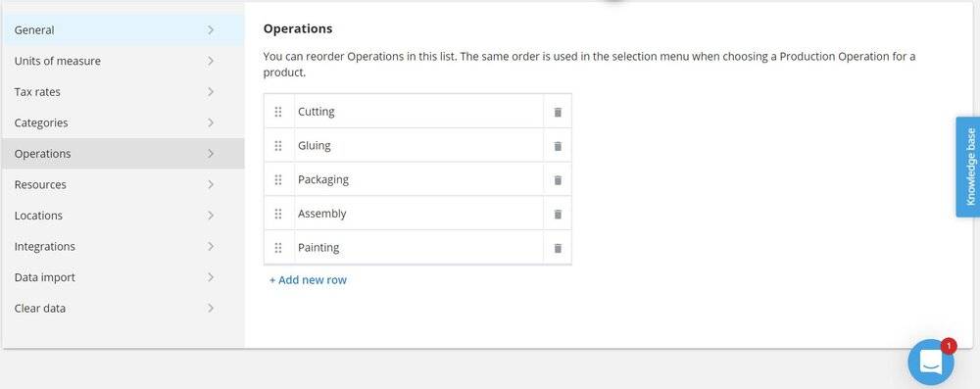Delete the Cutting operation with trash icon

(558, 112)
